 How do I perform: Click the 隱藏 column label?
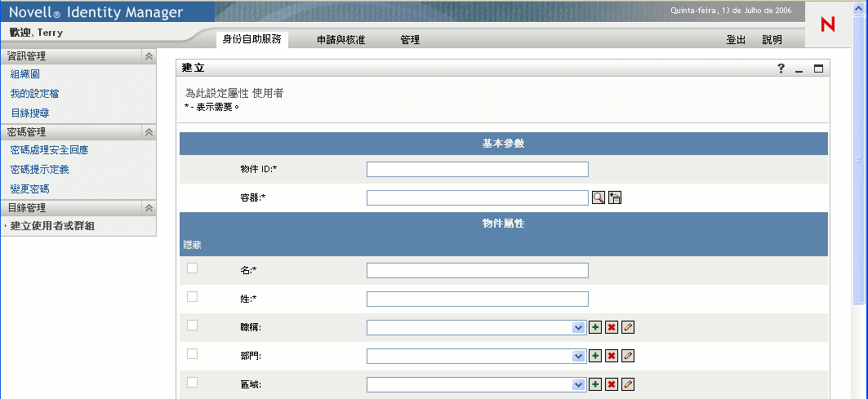click(x=192, y=245)
